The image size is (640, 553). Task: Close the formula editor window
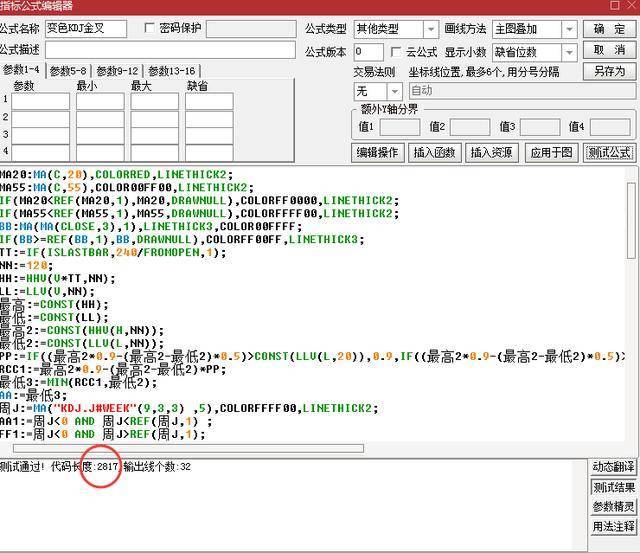631,5
